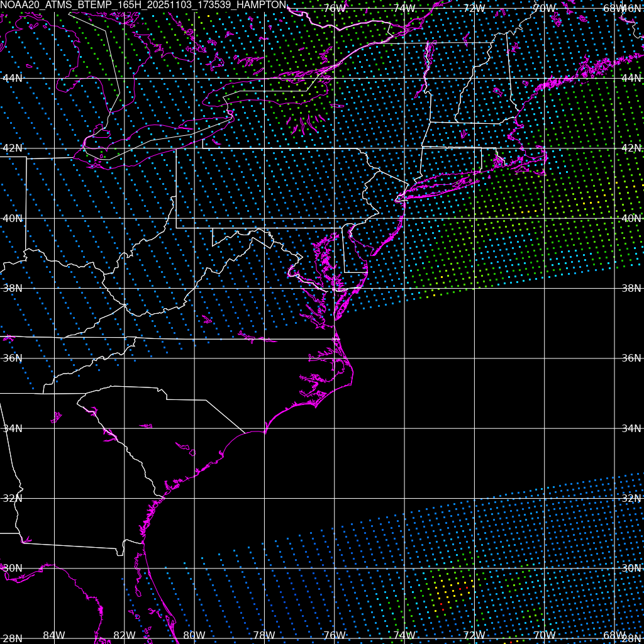Select the 34N label on the right edge
The image size is (644, 644).
click(x=631, y=428)
